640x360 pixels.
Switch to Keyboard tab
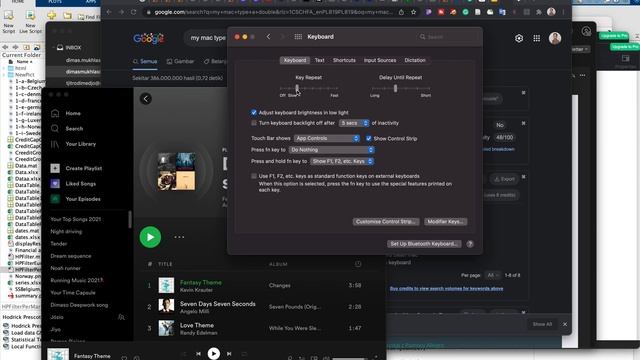click(295, 60)
